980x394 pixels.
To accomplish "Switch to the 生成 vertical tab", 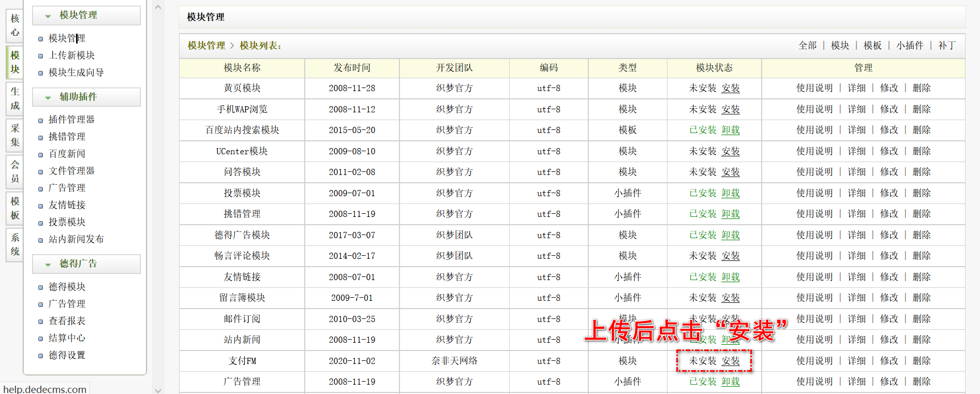I will (14, 98).
